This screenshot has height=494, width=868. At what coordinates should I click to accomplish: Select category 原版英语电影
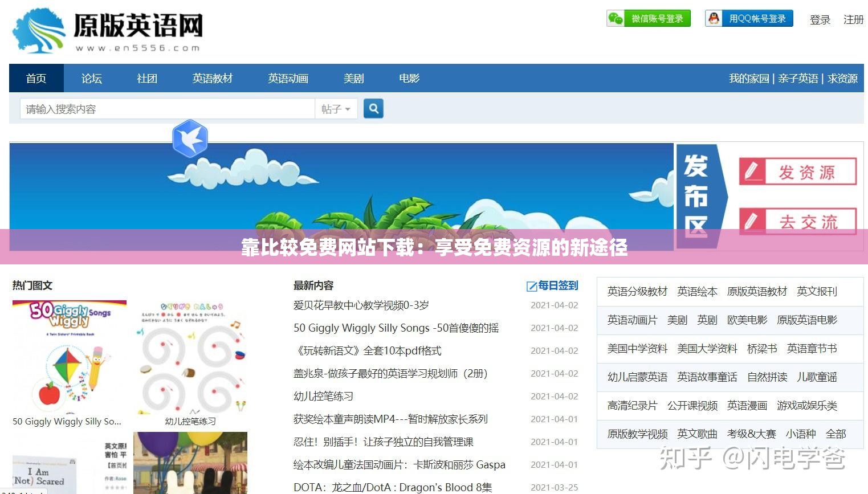807,320
